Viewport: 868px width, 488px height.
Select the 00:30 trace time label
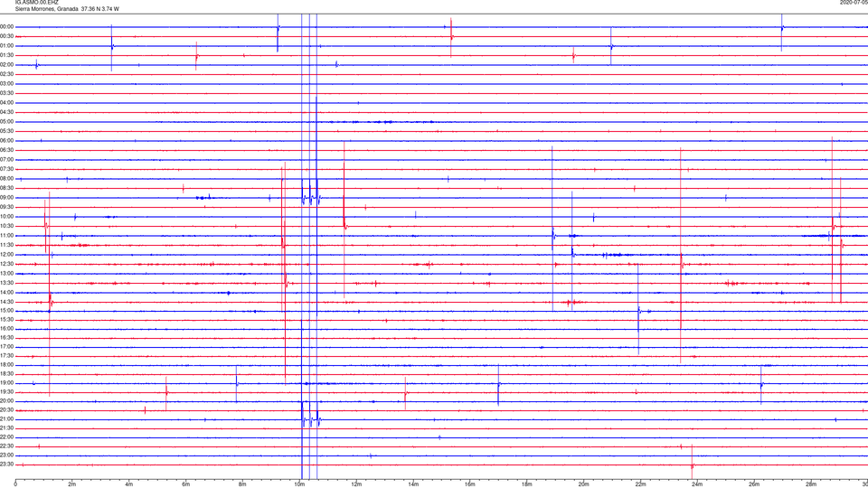tap(7, 36)
